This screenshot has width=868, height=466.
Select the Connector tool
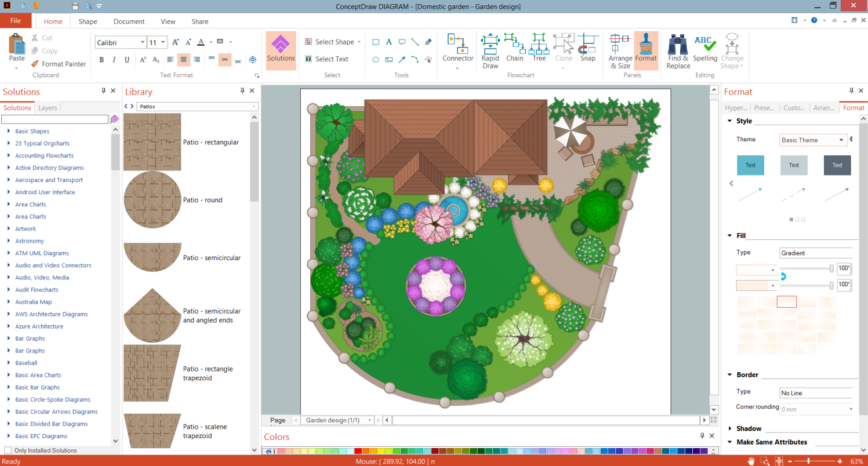pyautogui.click(x=457, y=50)
